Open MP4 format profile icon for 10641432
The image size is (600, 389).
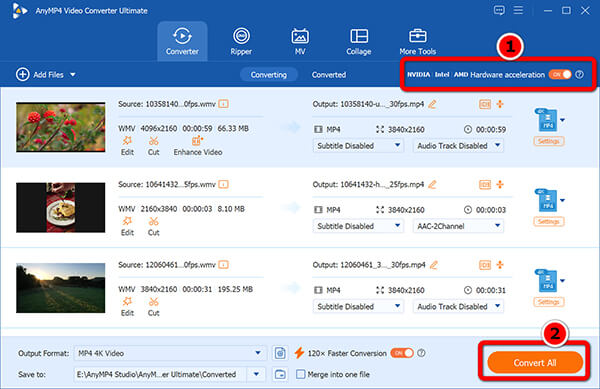click(547, 200)
